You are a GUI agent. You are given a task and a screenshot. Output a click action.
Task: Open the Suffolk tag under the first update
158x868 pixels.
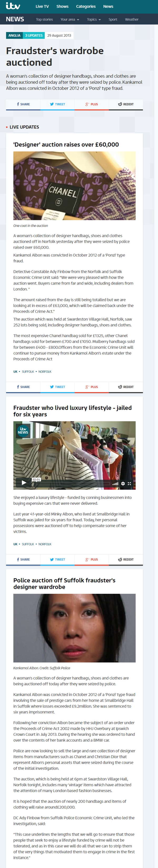(x=28, y=372)
